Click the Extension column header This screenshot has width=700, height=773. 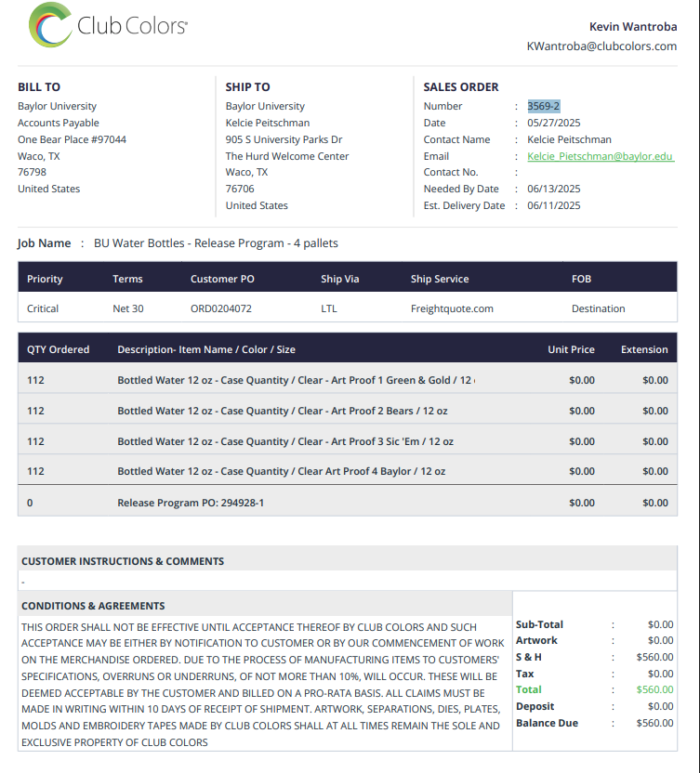tap(644, 349)
